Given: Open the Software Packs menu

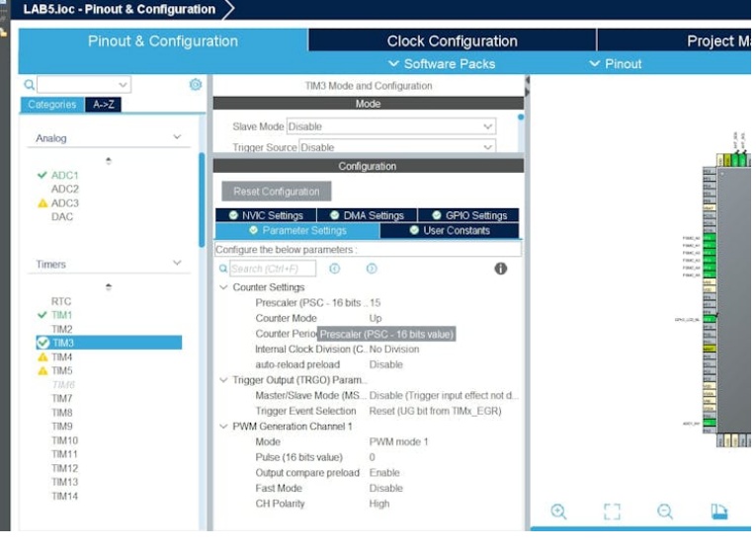Looking at the screenshot, I should click(442, 63).
